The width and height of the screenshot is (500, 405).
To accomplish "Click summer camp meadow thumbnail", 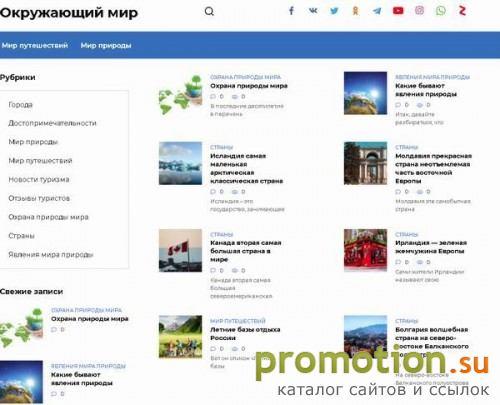I will 180,337.
